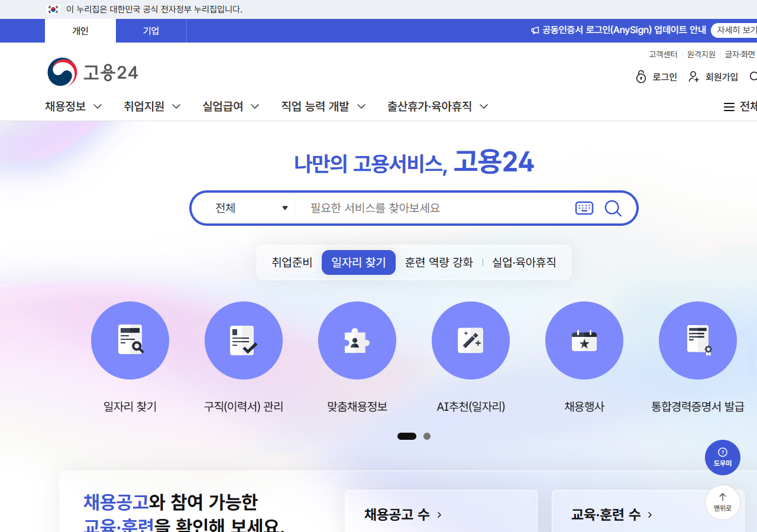Open the 통합경력증명서 발급 document icon
This screenshot has width=757, height=532.
coord(698,340)
